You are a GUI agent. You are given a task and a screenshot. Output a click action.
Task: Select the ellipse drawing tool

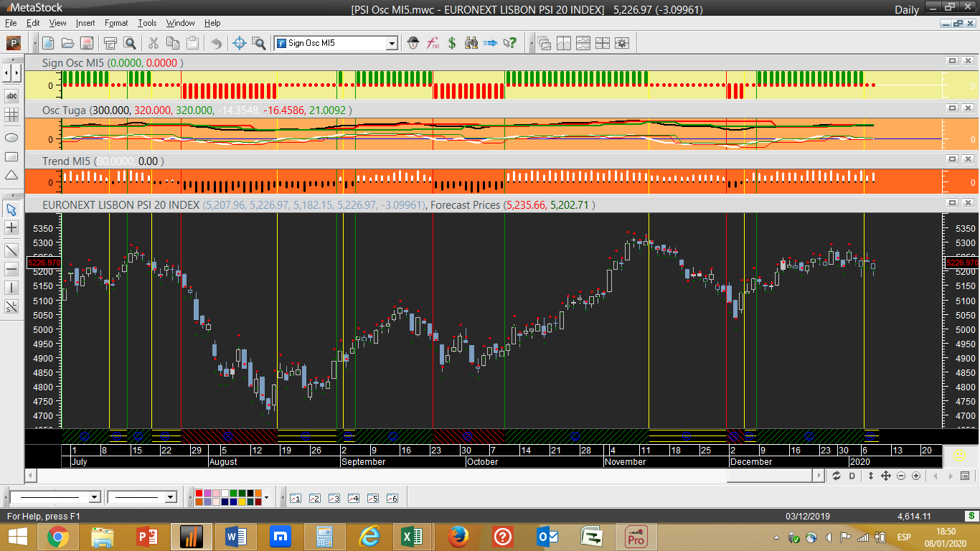point(11,137)
